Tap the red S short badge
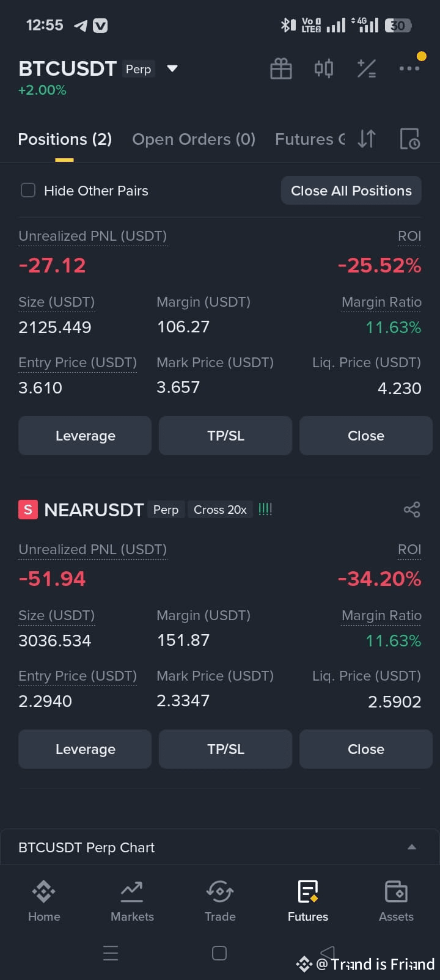This screenshot has width=440, height=980. click(x=28, y=510)
